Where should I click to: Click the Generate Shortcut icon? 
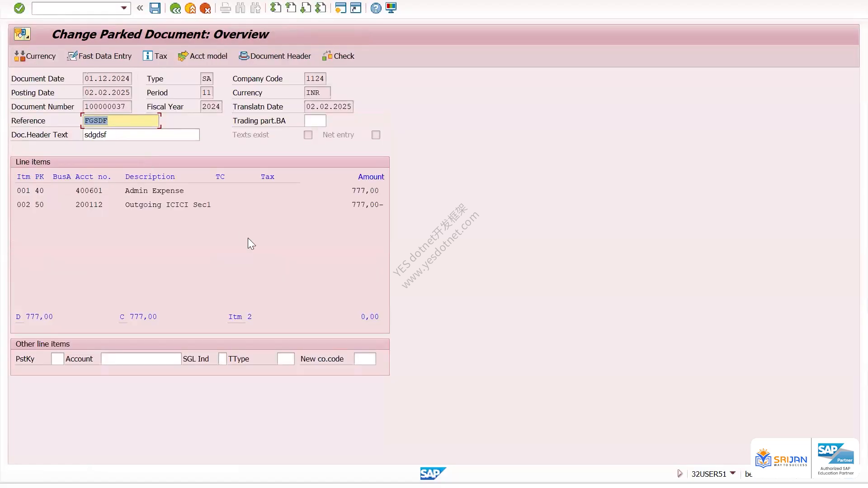coord(356,8)
